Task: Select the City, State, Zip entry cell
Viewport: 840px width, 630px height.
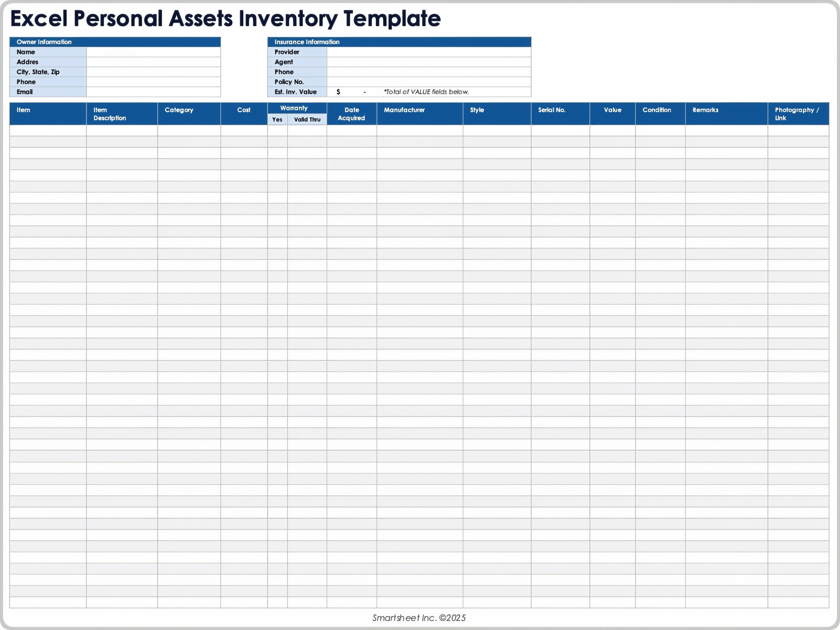Action: 153,72
